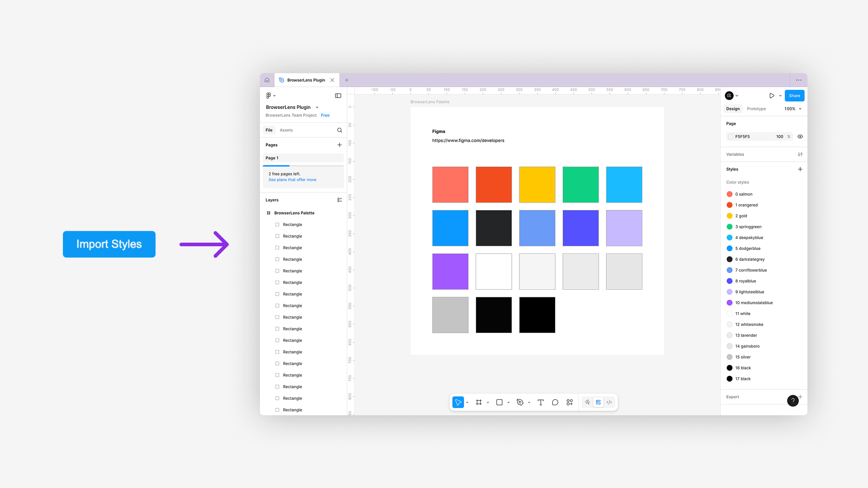Go to the Figma home tab icon
Viewport: 868px width, 488px height.
[267, 80]
